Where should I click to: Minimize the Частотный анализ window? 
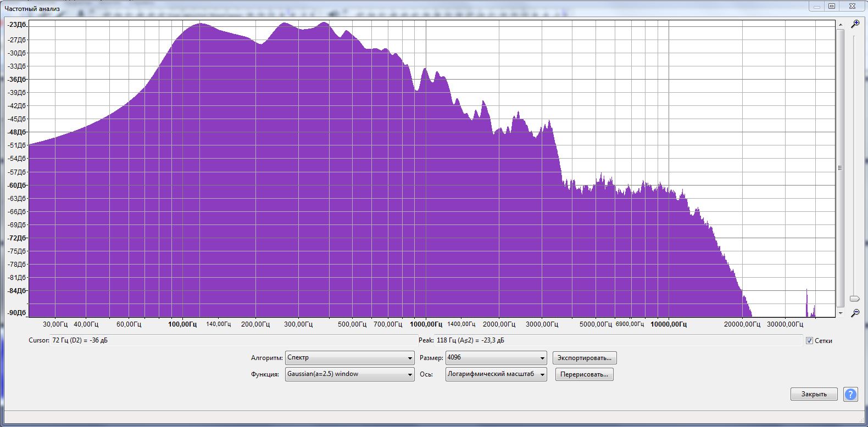816,6
